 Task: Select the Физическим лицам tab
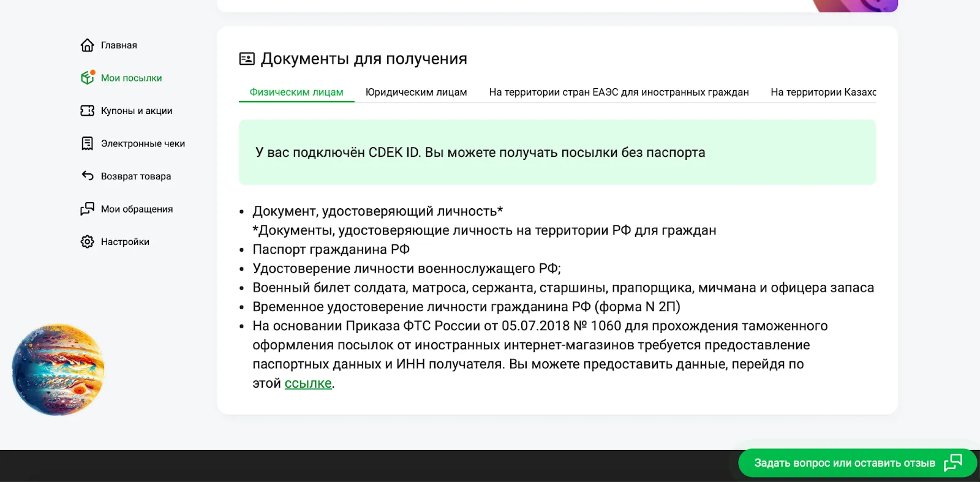[296, 92]
